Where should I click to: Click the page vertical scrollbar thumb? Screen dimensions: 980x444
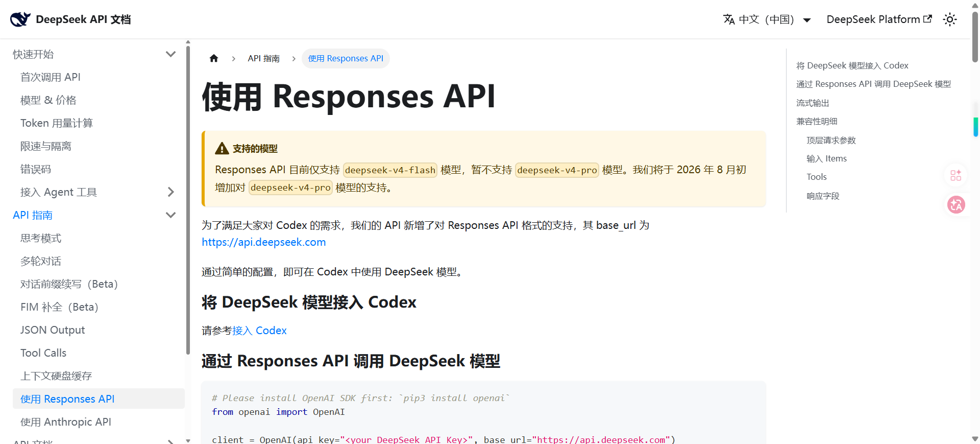(975, 36)
